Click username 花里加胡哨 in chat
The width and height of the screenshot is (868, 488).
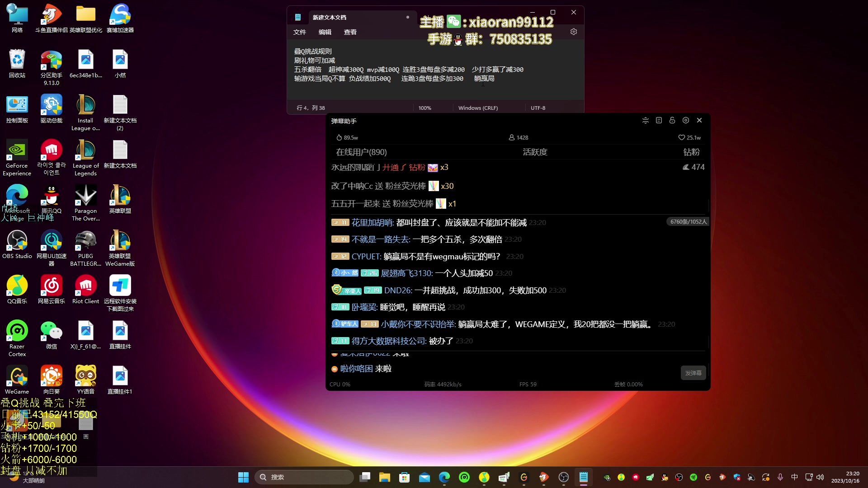[373, 223]
